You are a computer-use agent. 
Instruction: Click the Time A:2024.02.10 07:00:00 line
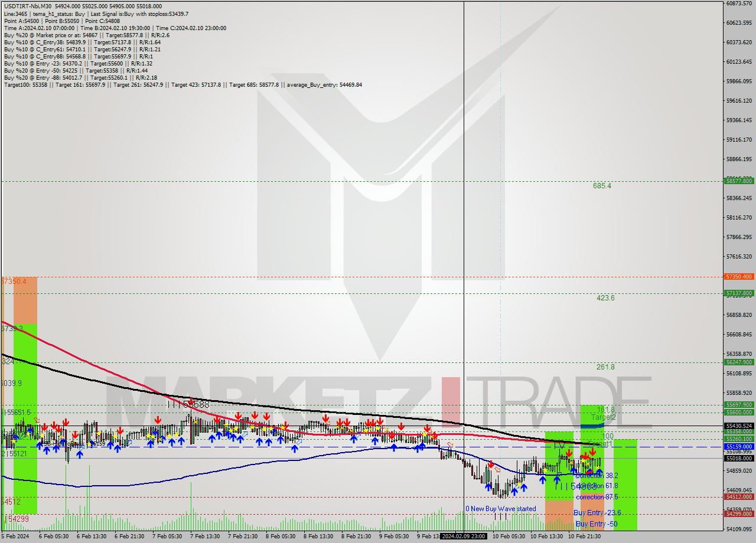(115, 28)
